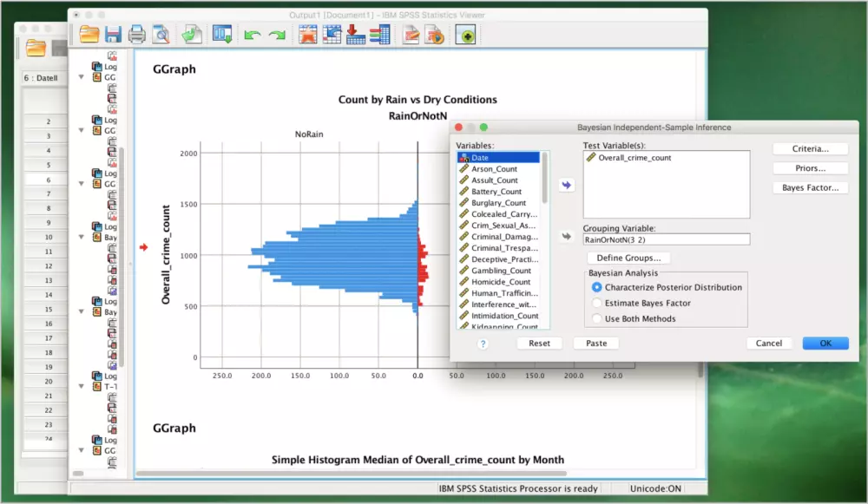Open the Bayes Factor settings

tap(810, 187)
